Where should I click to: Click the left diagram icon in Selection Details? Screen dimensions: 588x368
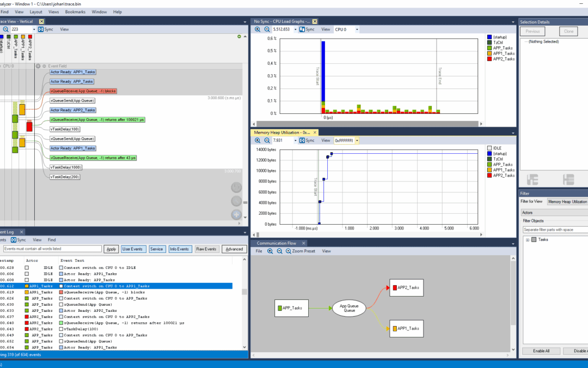click(x=532, y=179)
